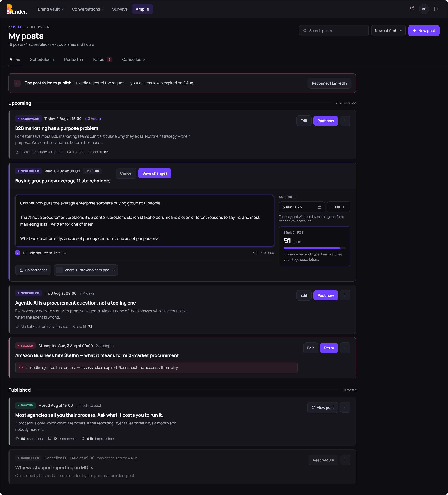The image size is (448, 495).
Task: Click the Brand fit score progress bar
Action: (x=314, y=248)
